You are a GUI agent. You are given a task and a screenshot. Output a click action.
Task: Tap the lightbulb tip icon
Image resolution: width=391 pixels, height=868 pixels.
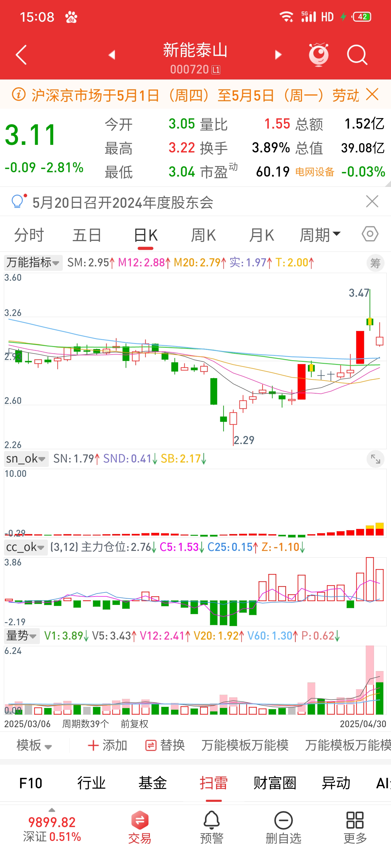(18, 202)
